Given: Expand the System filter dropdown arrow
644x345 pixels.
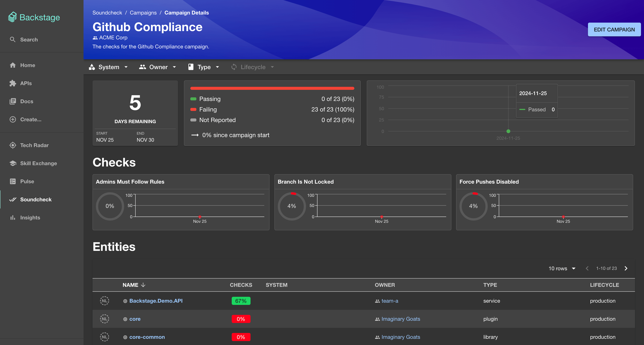Looking at the screenshot, I should [126, 67].
